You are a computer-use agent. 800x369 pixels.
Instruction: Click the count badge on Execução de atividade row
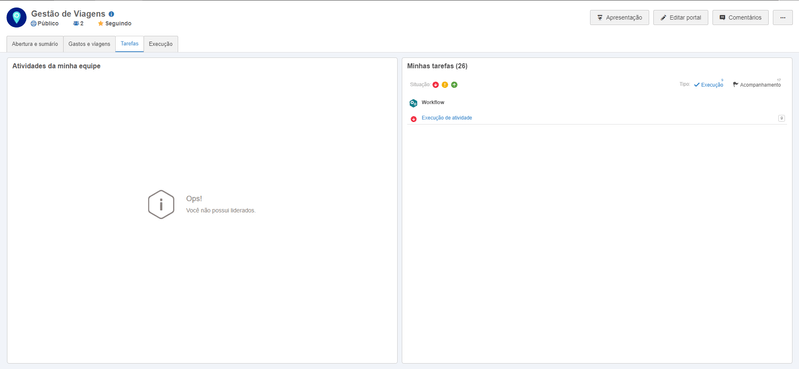click(x=781, y=118)
